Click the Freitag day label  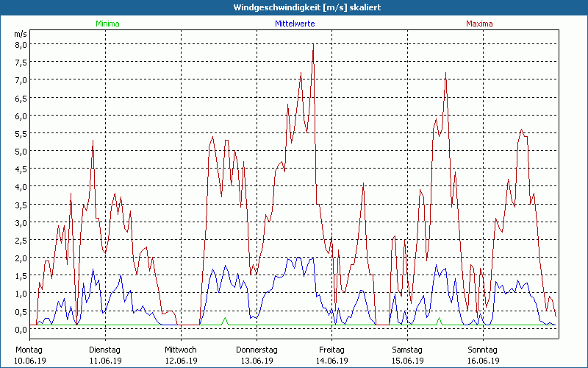[331, 350]
